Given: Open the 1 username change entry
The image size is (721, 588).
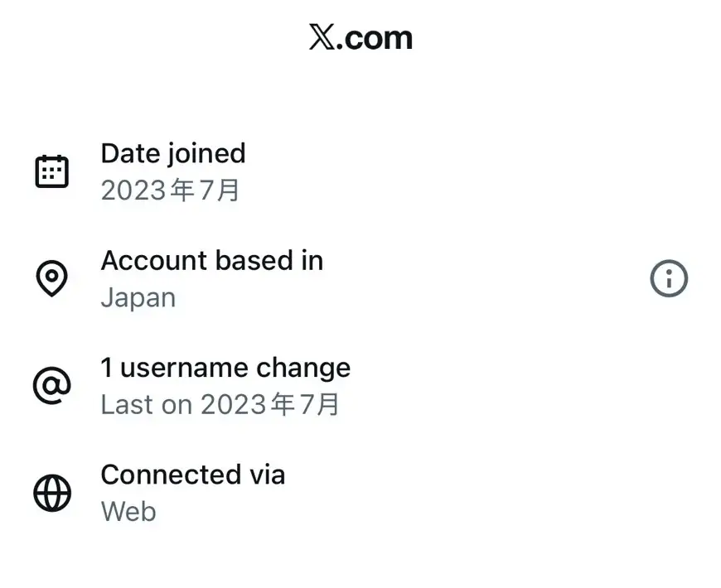Looking at the screenshot, I should 225,368.
